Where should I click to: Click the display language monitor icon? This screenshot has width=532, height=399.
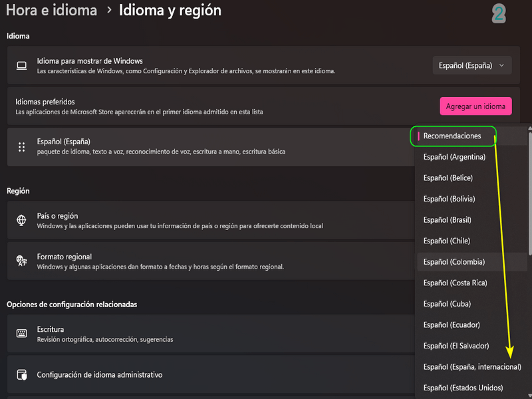click(21, 65)
